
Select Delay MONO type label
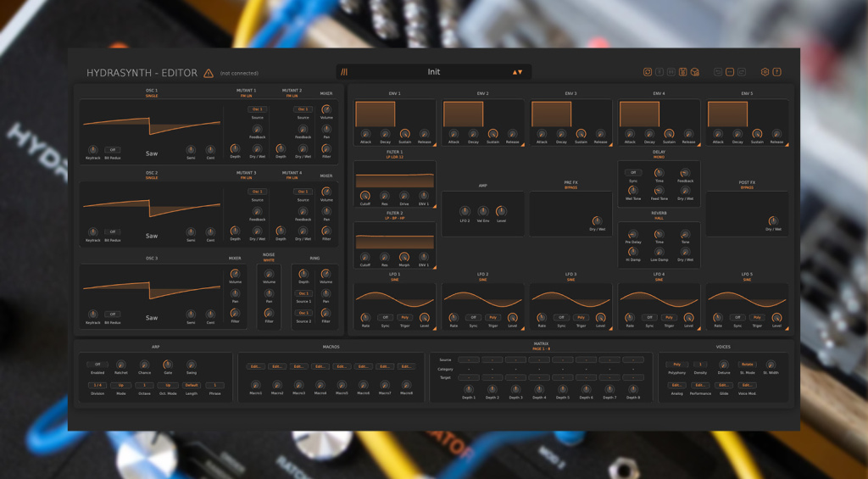[659, 158]
